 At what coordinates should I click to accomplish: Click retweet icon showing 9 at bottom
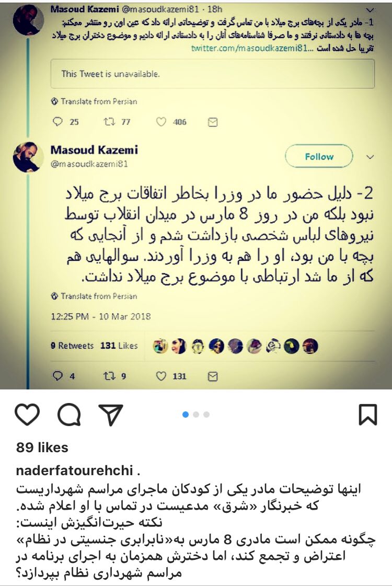(x=109, y=375)
